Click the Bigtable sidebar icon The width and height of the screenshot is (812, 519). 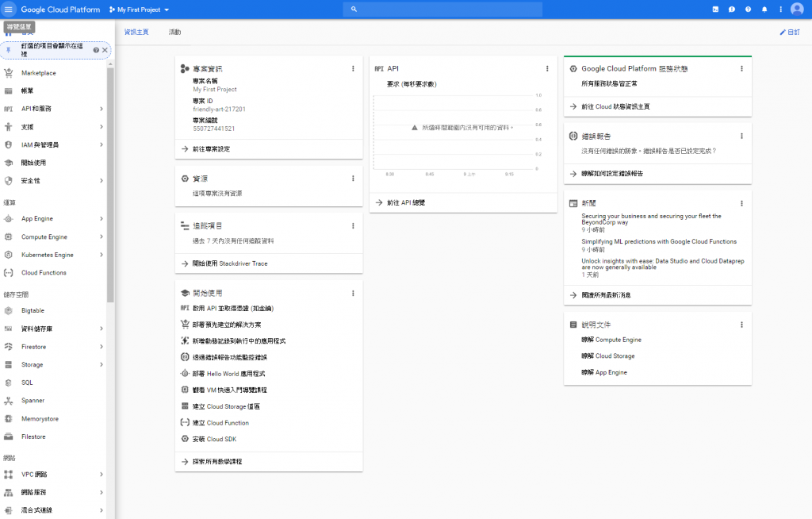8,310
